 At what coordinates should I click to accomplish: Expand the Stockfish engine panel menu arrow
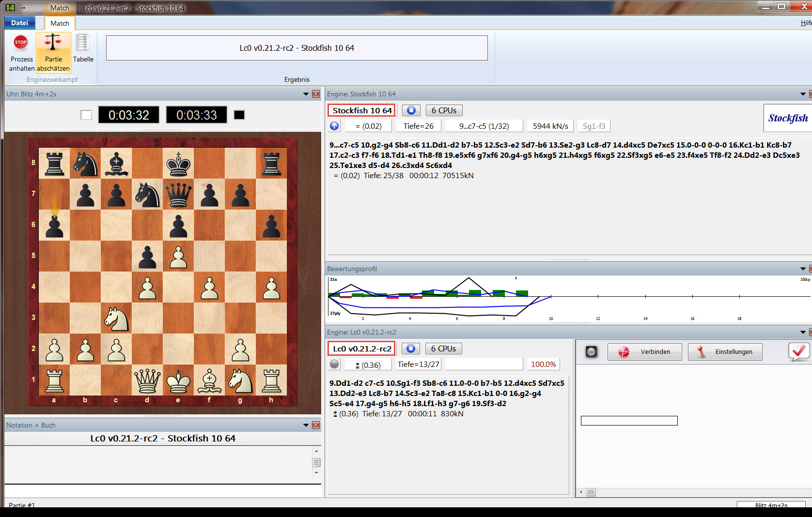[803, 94]
